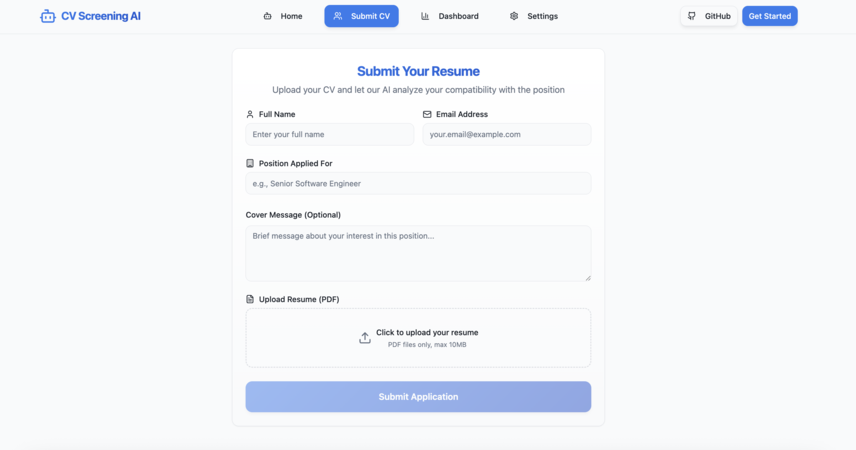Focus the Full Name input field
The image size is (856, 450).
(x=330, y=134)
